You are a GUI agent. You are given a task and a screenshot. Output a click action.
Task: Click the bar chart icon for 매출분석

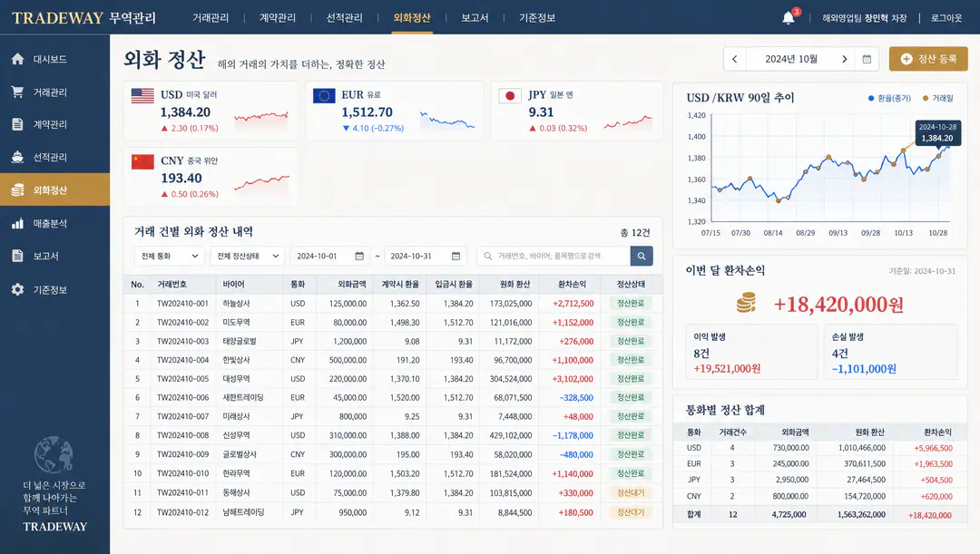[17, 223]
